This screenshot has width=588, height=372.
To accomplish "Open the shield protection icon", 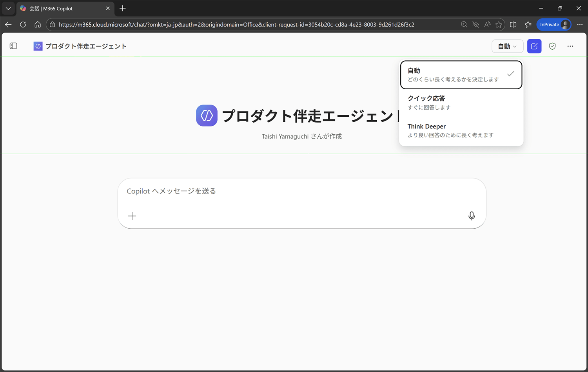I will click(x=552, y=46).
